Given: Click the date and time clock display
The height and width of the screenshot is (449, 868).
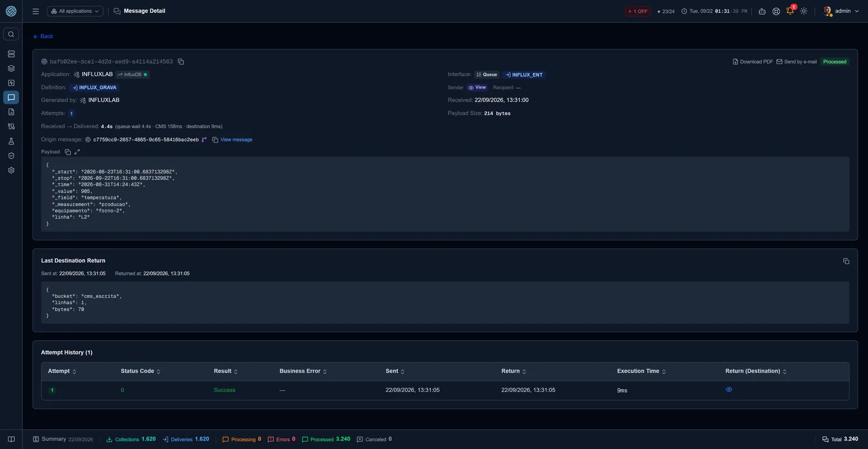Looking at the screenshot, I should (714, 11).
